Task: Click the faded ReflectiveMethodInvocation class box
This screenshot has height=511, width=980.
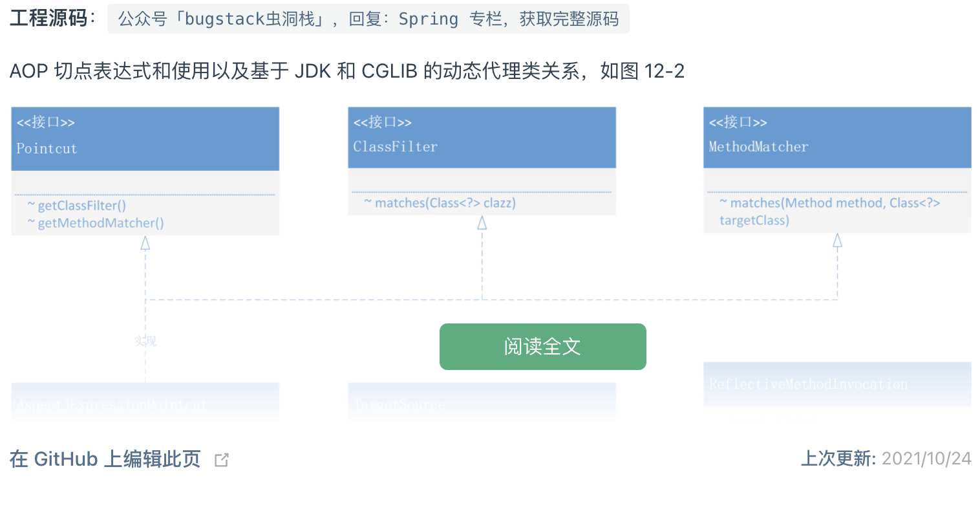Action: 837,384
